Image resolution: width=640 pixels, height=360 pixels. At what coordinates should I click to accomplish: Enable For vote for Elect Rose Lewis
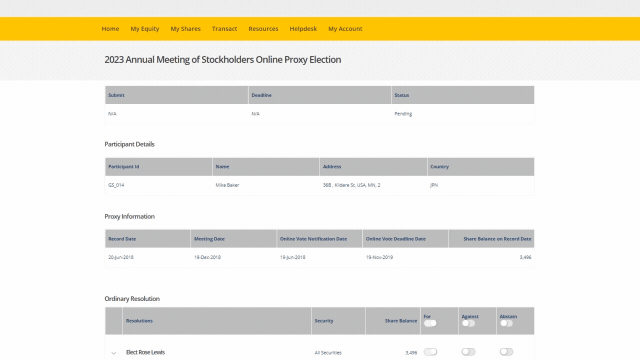point(430,352)
